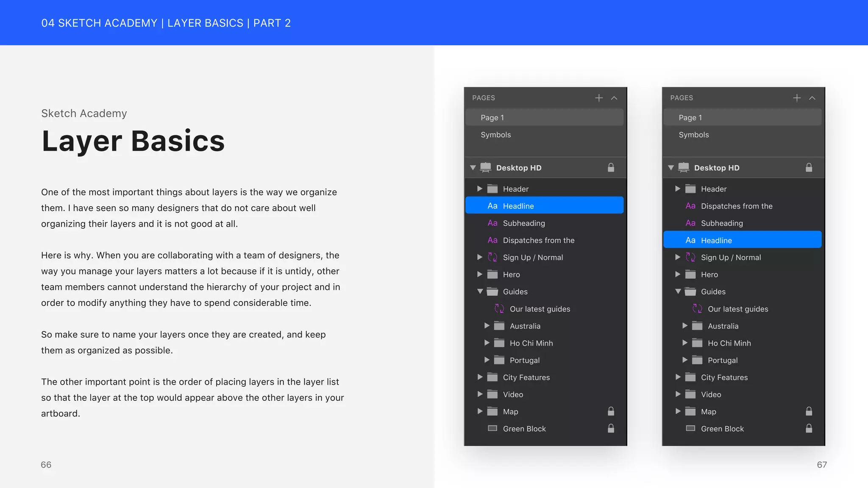Screen dimensions: 868x488
Task: Click the add page plus icon in left panel
Action: click(x=598, y=98)
